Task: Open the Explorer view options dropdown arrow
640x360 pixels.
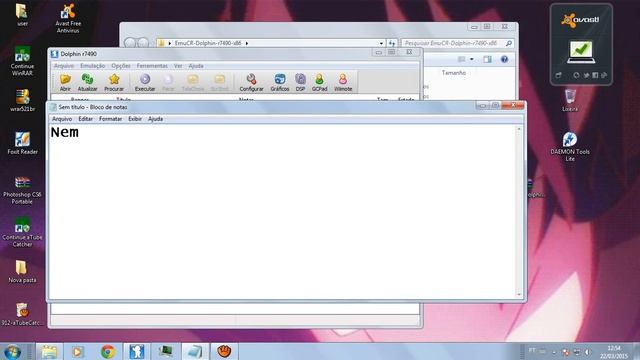Action: coord(472,59)
